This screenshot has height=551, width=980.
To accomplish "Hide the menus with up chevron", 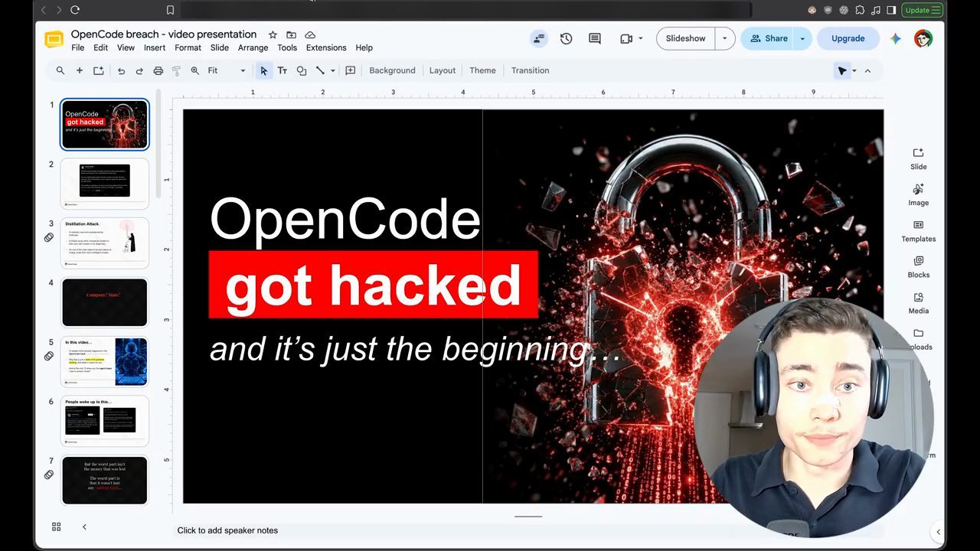I will click(x=867, y=70).
